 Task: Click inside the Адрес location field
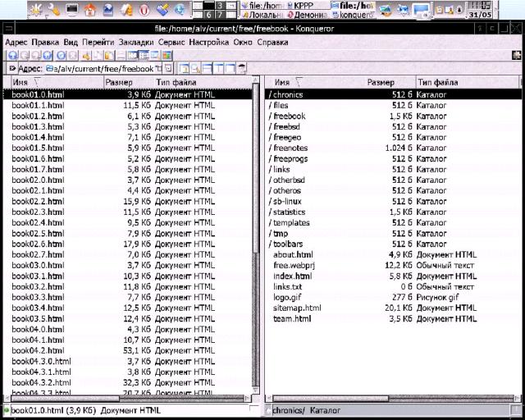coord(98,69)
